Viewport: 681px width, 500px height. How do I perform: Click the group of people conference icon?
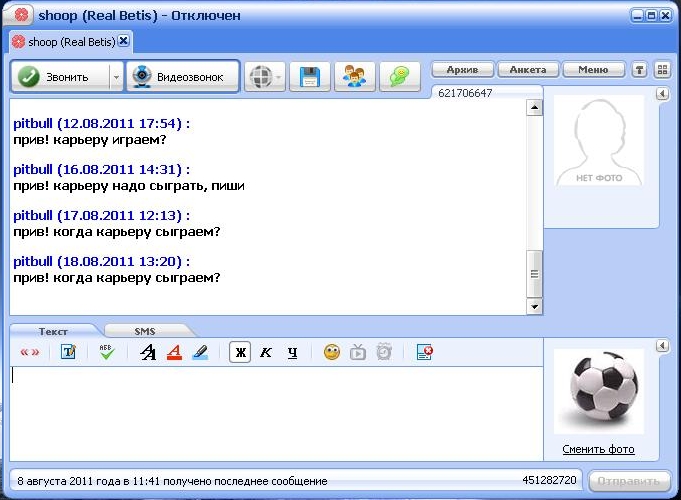click(355, 77)
